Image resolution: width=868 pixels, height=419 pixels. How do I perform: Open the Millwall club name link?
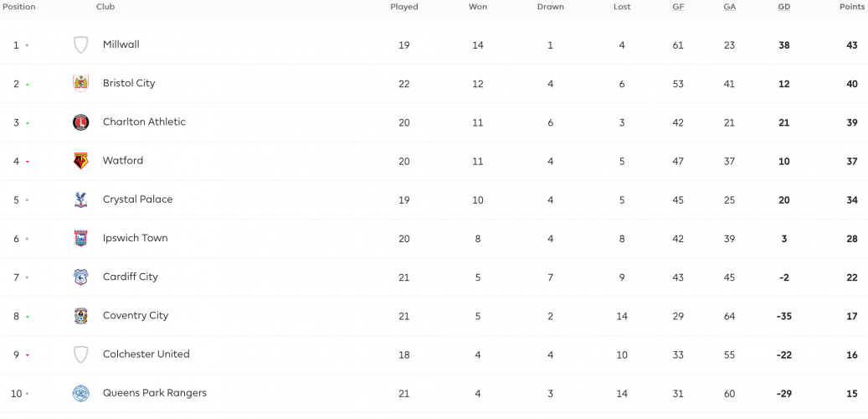pos(121,44)
